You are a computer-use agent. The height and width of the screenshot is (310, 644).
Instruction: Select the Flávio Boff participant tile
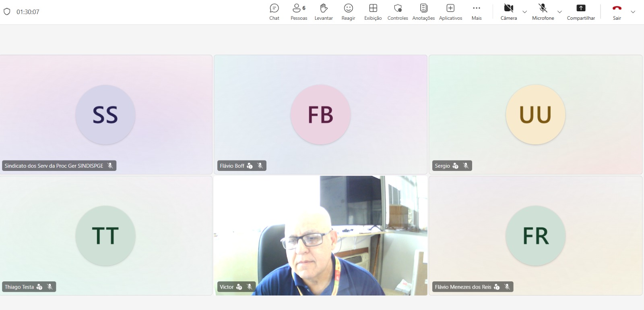click(x=320, y=114)
